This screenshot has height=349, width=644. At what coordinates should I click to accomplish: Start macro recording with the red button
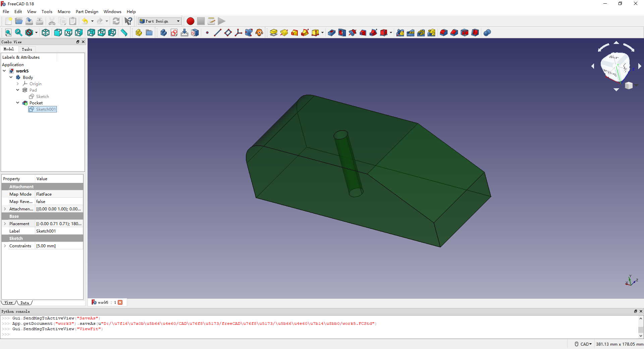click(190, 21)
